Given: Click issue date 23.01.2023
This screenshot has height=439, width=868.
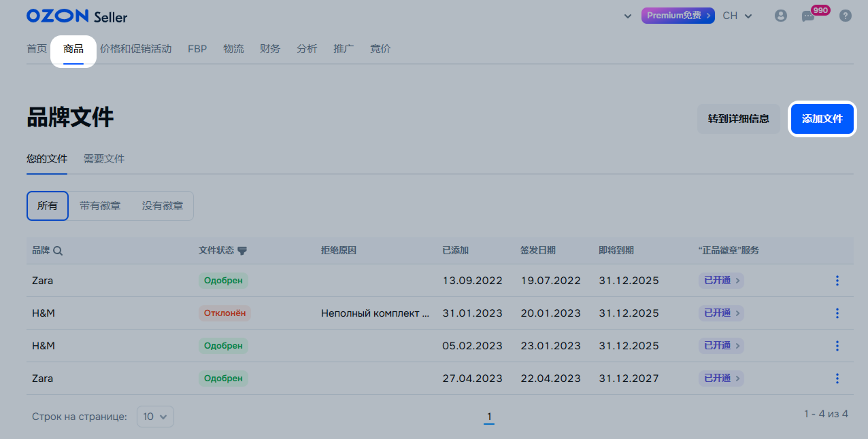Looking at the screenshot, I should coord(551,346).
